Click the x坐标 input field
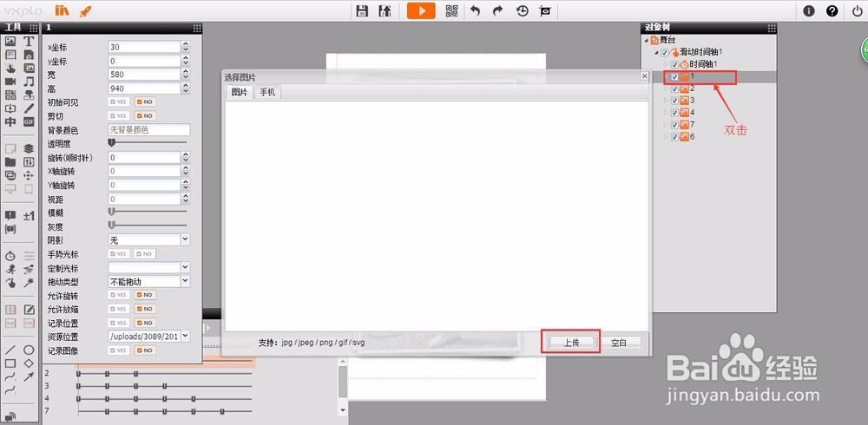This screenshot has height=425, width=868. pos(144,47)
